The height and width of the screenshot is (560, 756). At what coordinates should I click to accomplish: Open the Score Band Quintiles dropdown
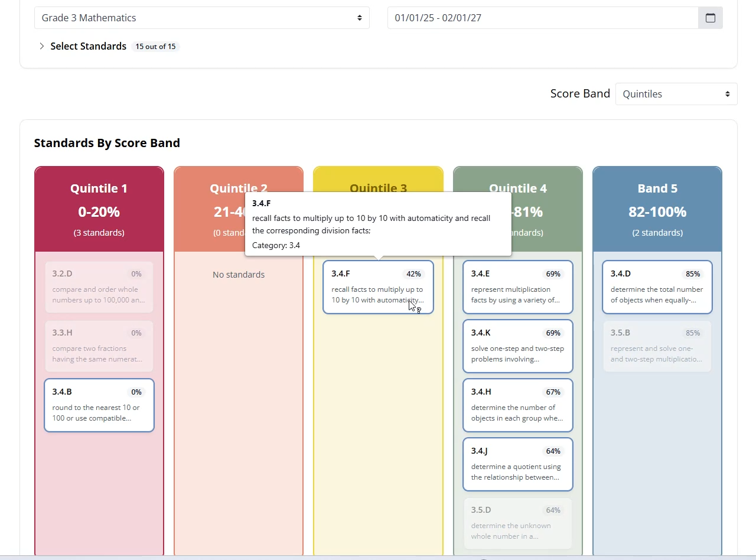coord(676,94)
